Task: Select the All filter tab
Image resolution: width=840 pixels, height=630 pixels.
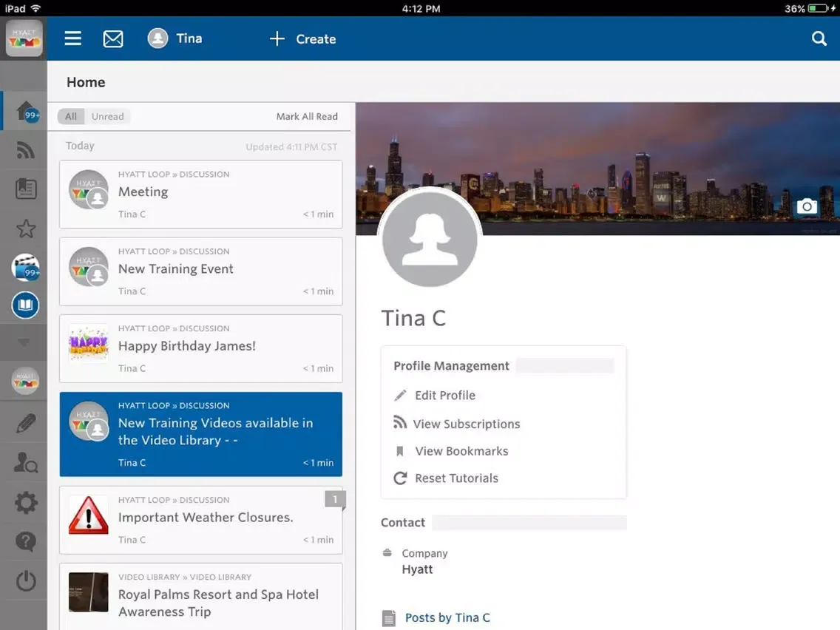Action: (71, 116)
